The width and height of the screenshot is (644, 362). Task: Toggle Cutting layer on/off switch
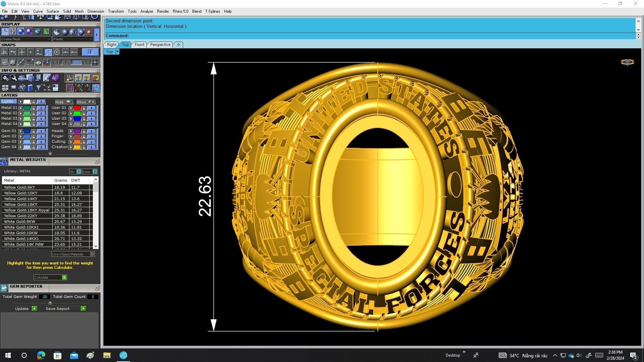click(91, 142)
